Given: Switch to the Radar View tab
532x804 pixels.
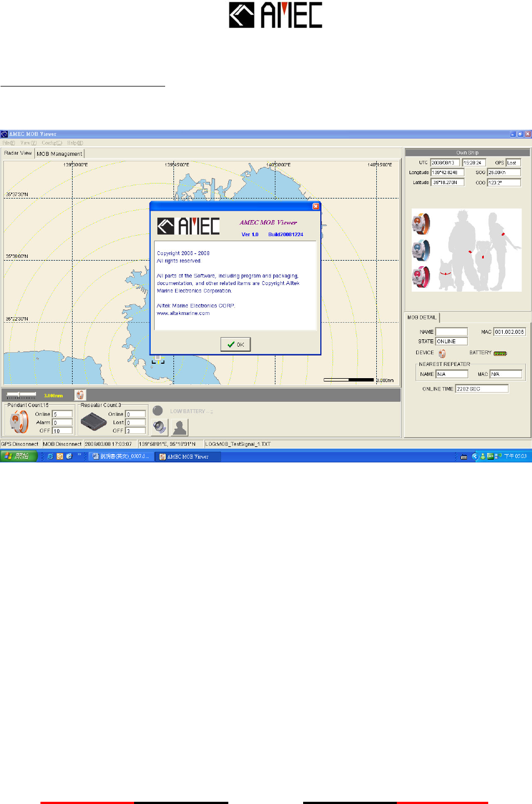Looking at the screenshot, I should pyautogui.click(x=18, y=153).
